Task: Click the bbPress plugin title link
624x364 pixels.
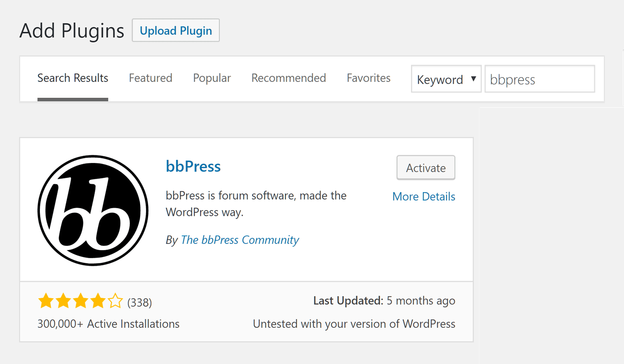Action: pos(193,166)
